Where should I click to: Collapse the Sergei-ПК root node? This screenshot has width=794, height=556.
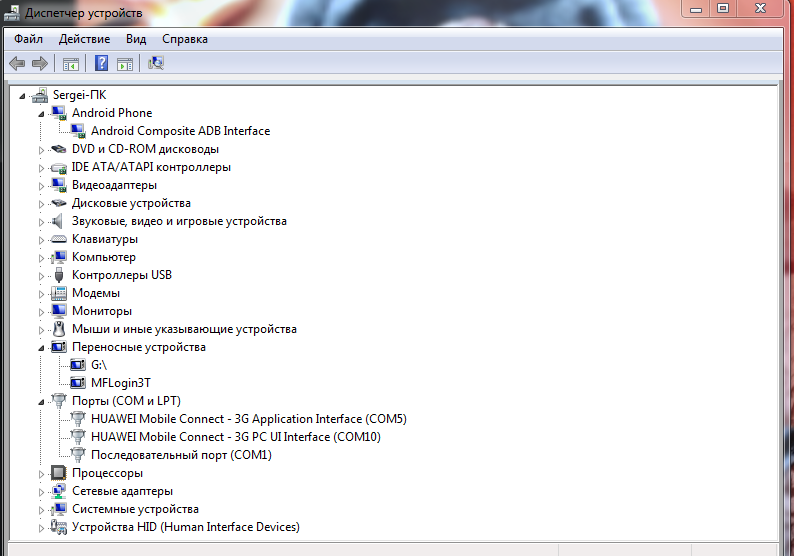pos(22,96)
